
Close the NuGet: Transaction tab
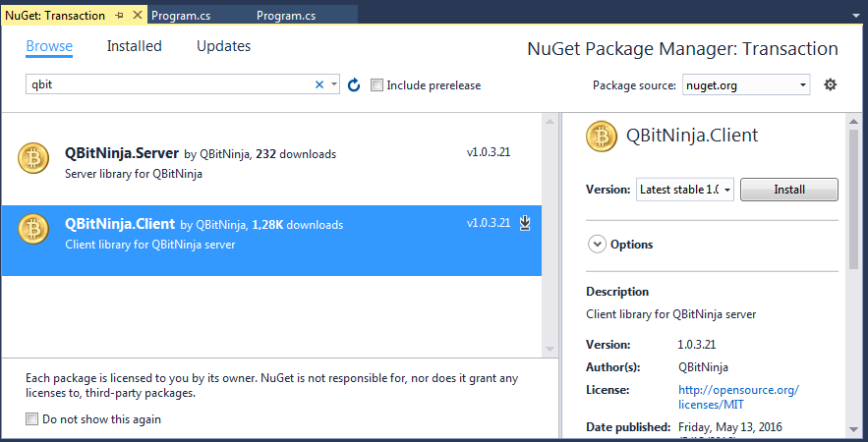click(138, 15)
